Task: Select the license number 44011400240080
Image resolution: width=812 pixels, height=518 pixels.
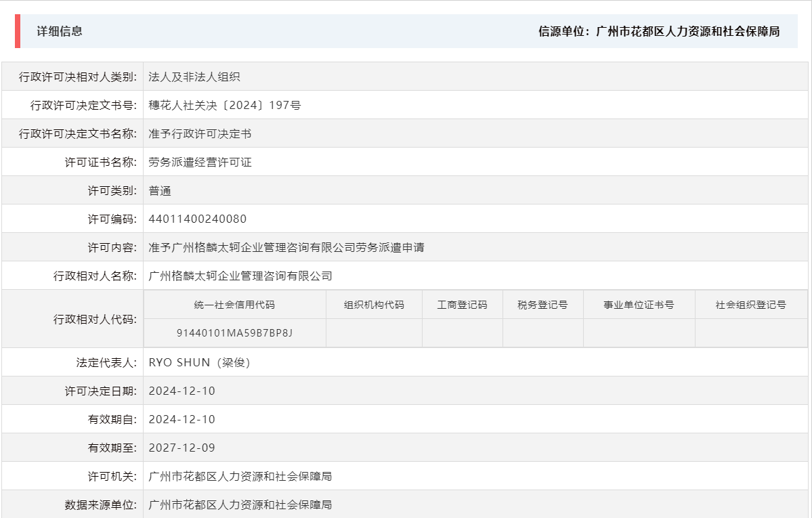Action: pyautogui.click(x=195, y=218)
